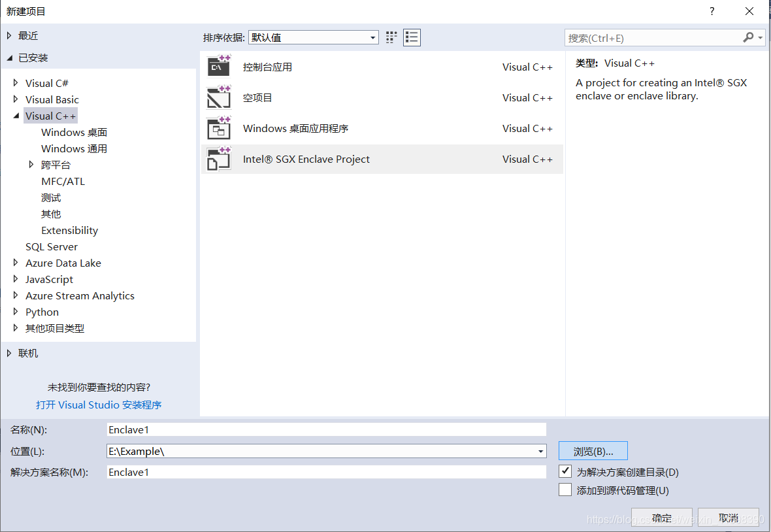Screen dimensions: 771x532
Task: Expand the JavaScript node
Action: 16,279
